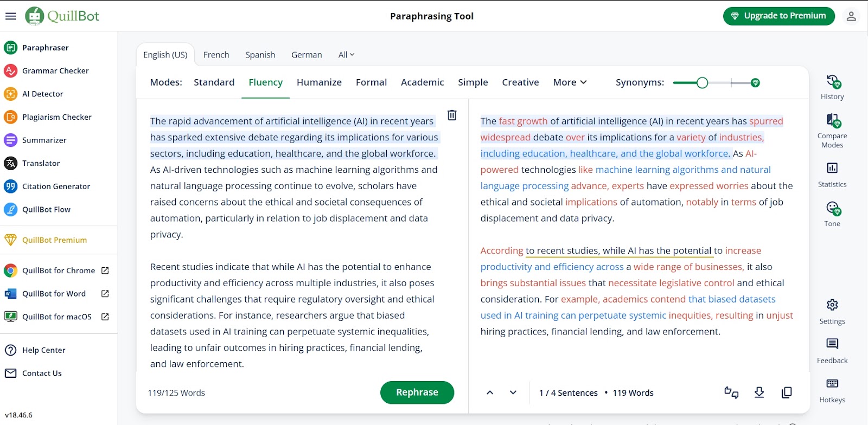Open Settings in right sidebar
Image resolution: width=868 pixels, height=425 pixels.
pos(832,312)
